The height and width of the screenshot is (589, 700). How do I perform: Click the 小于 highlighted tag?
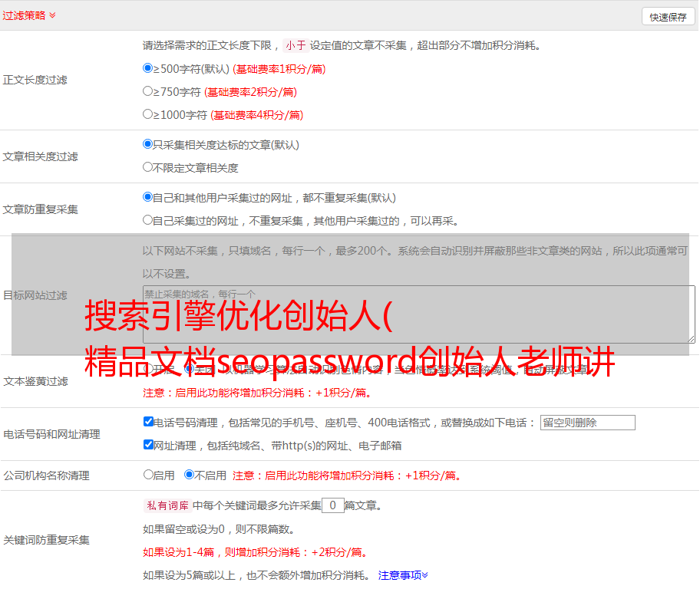[x=296, y=45]
